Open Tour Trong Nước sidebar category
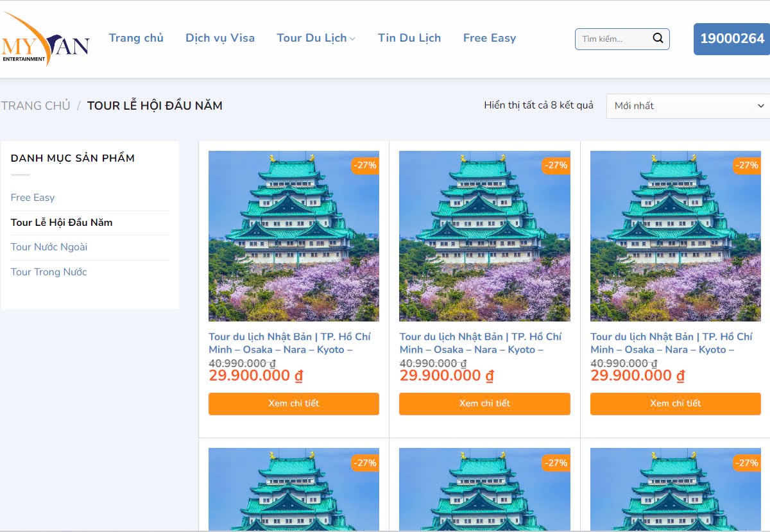 [x=49, y=272]
